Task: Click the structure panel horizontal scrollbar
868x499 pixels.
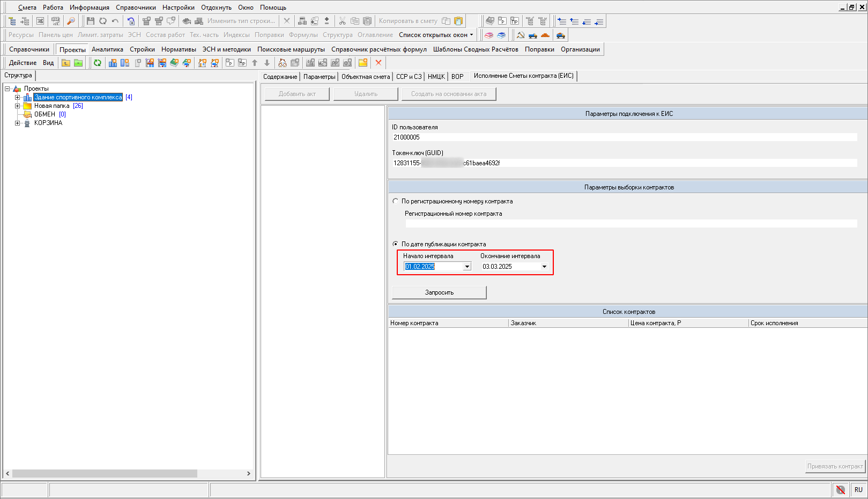Action: point(105,473)
